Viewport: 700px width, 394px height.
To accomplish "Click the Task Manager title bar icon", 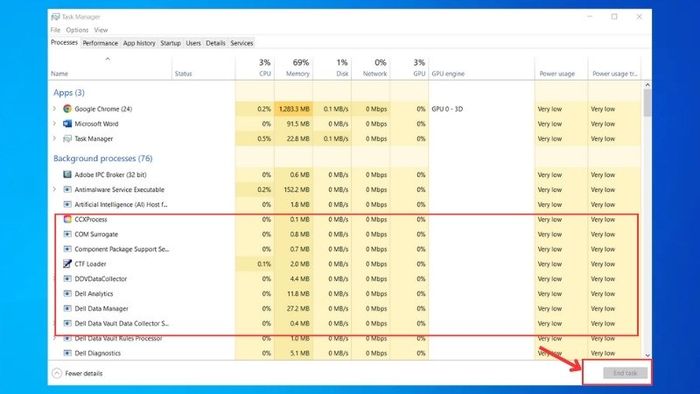I will pos(55,17).
